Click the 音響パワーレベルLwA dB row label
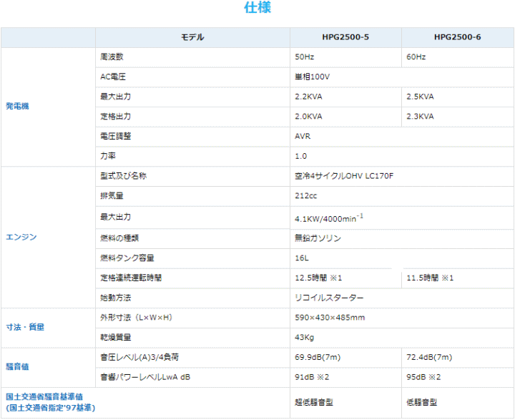The width and height of the screenshot is (515, 420). [145, 377]
